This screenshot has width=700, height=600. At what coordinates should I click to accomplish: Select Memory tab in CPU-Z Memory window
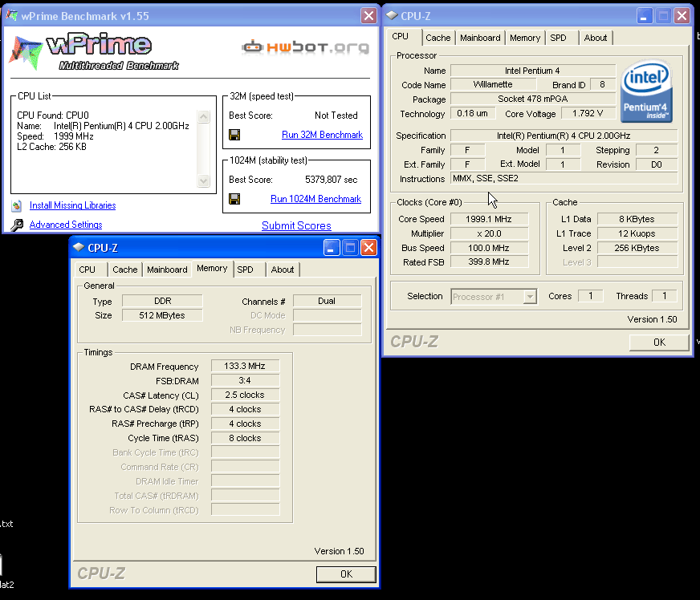click(x=212, y=268)
